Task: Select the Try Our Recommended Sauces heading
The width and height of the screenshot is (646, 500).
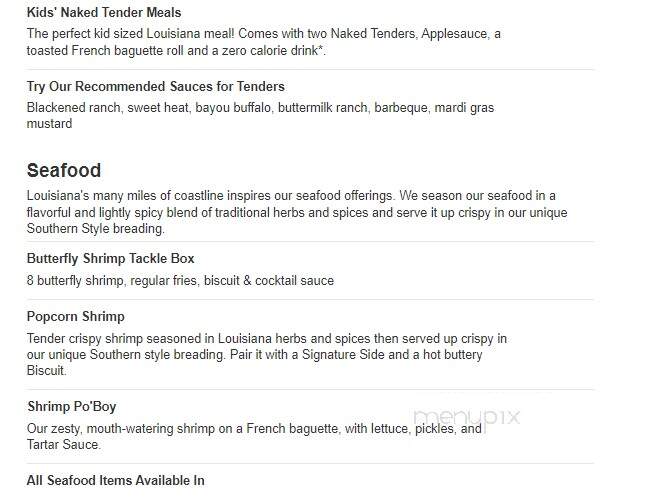Action: [156, 86]
